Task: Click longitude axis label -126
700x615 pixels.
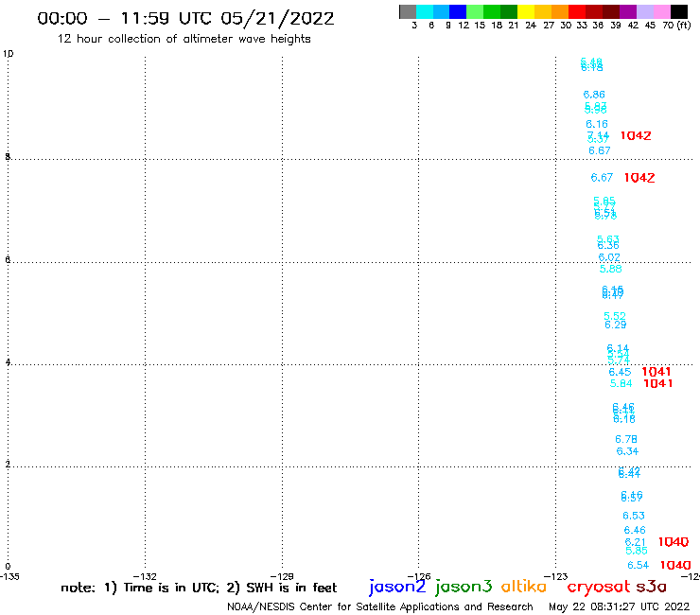Action: click(x=419, y=576)
